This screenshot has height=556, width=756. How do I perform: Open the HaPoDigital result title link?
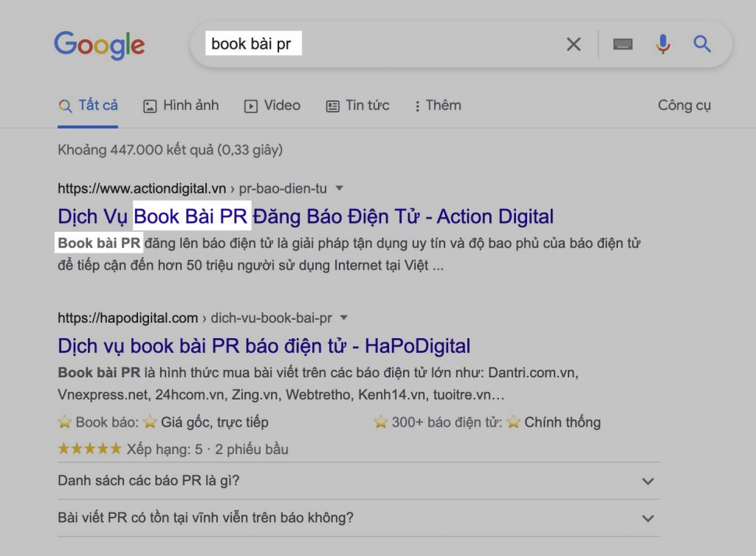coord(264,346)
